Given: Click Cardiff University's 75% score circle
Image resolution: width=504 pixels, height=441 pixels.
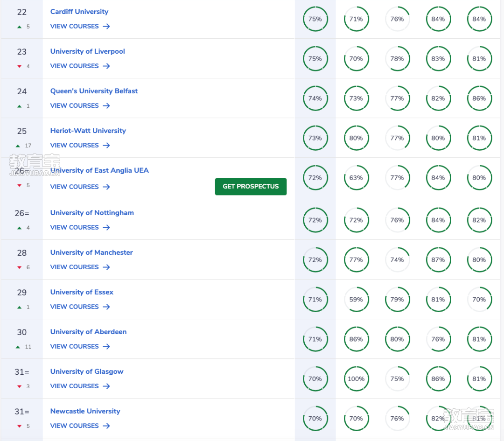Looking at the screenshot, I should [x=315, y=19].
